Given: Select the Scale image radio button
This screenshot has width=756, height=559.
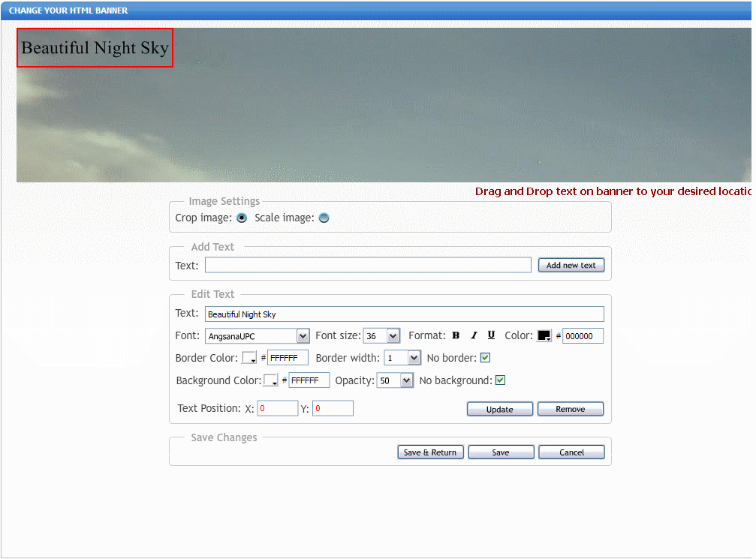Looking at the screenshot, I should pos(324,218).
